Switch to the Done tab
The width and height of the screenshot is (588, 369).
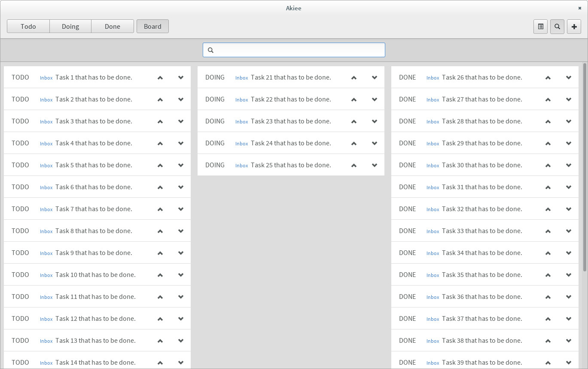pos(113,26)
